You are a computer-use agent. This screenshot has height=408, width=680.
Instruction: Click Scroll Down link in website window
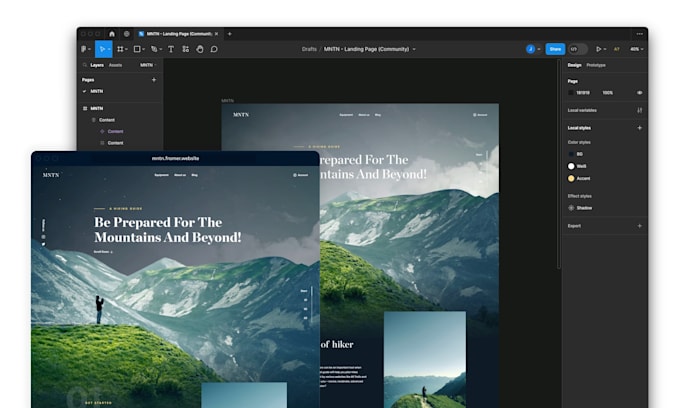(103, 252)
